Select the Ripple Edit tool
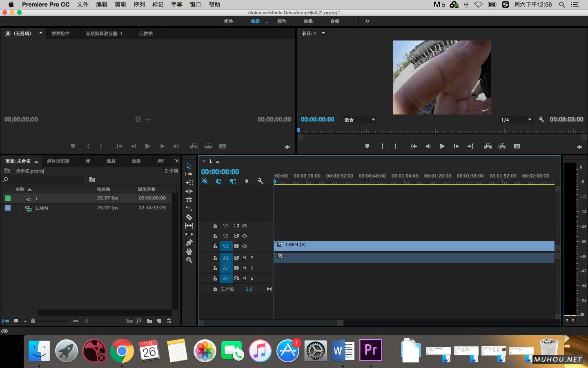588x368 pixels. (189, 183)
